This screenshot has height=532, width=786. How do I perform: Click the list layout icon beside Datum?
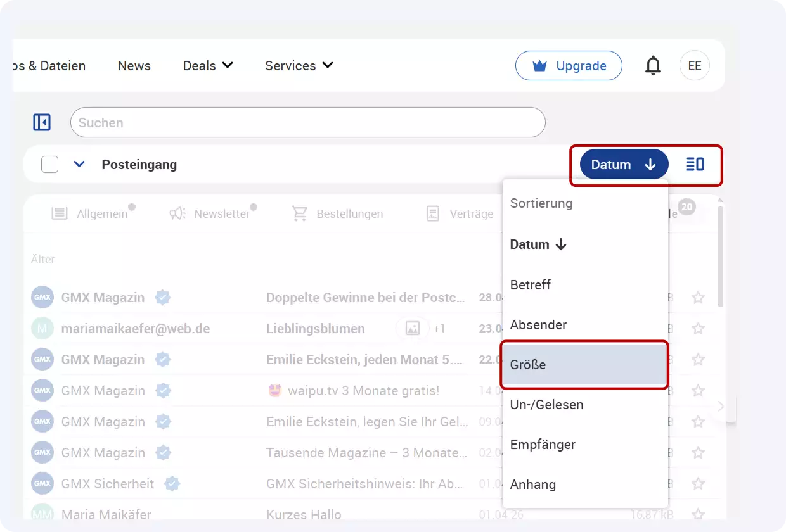pyautogui.click(x=695, y=164)
